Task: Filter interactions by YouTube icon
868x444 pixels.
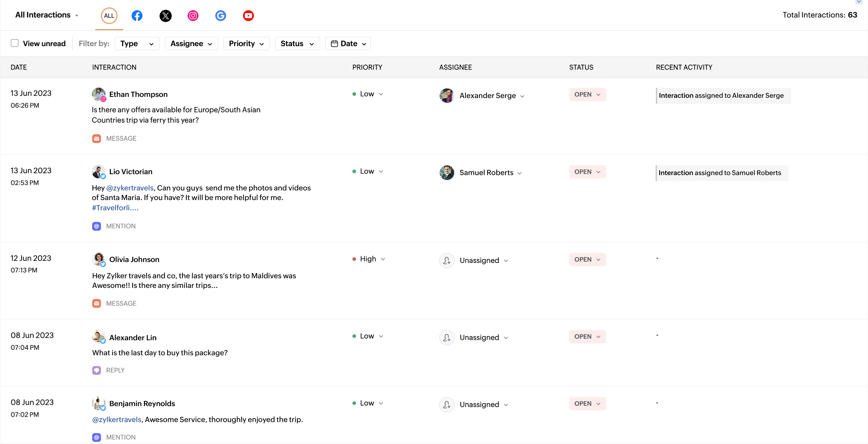Action: [x=248, y=16]
